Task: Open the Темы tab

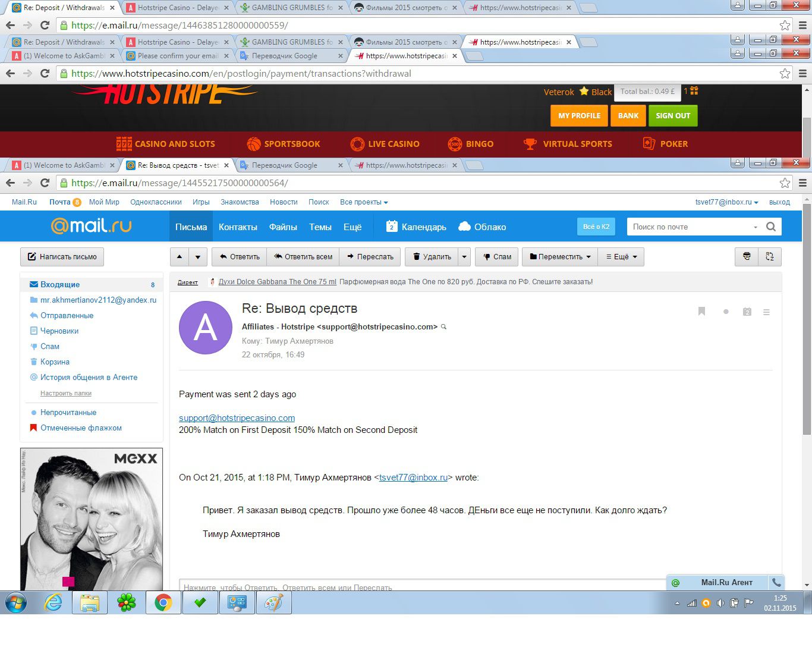Action: 320,227
